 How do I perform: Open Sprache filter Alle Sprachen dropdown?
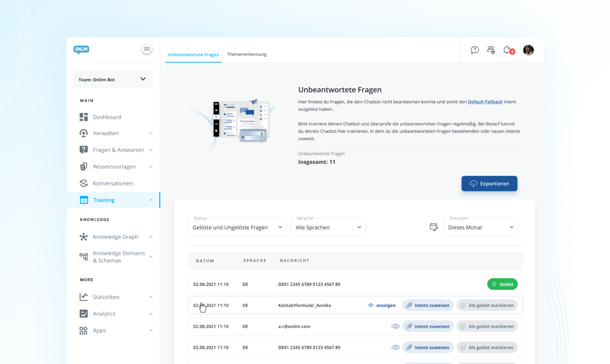[x=328, y=227]
